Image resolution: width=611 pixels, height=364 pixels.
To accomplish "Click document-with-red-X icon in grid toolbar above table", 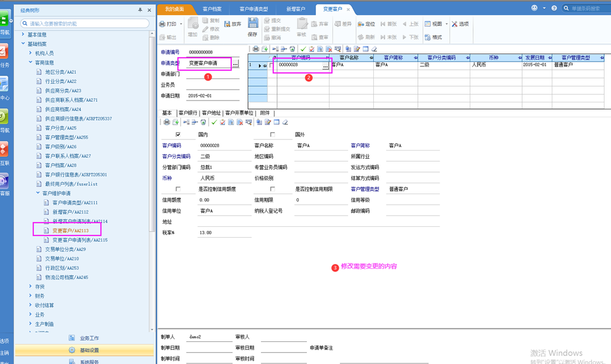I will (x=329, y=49).
